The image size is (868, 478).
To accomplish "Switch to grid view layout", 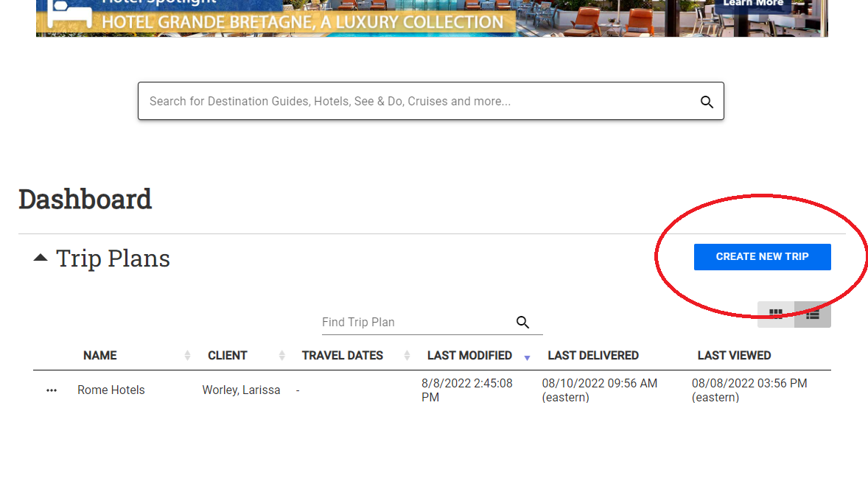I will [x=776, y=314].
